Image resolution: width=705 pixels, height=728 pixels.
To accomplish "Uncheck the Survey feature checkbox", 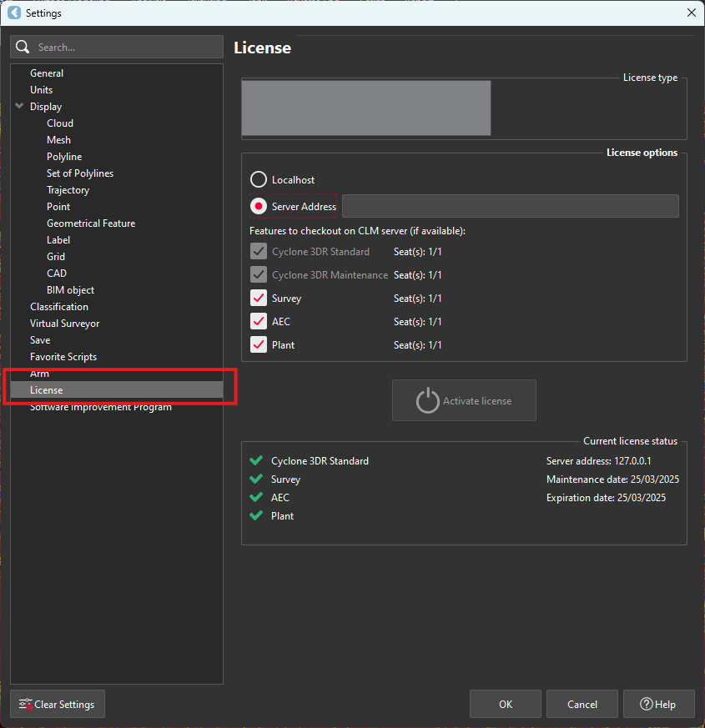I will (259, 299).
